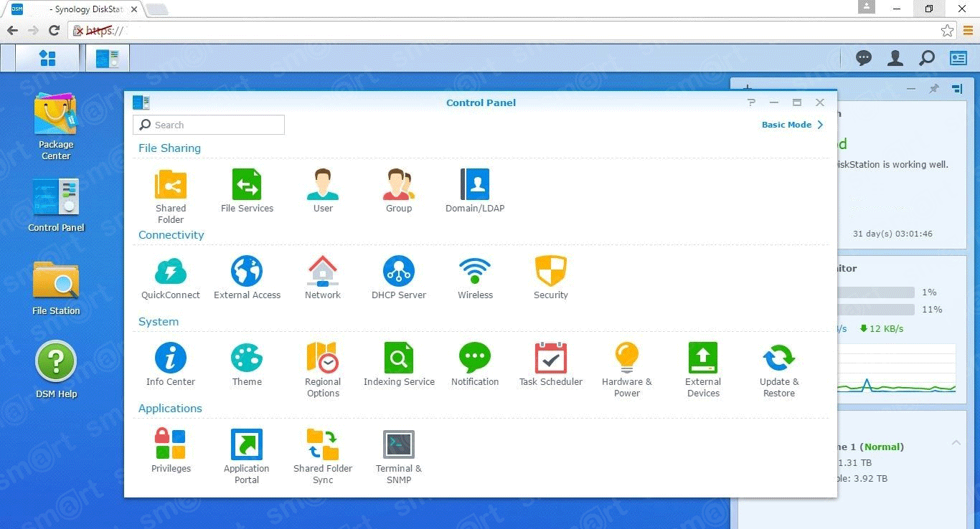Click the Control Panel search field
This screenshot has height=529, width=980.
pos(209,125)
